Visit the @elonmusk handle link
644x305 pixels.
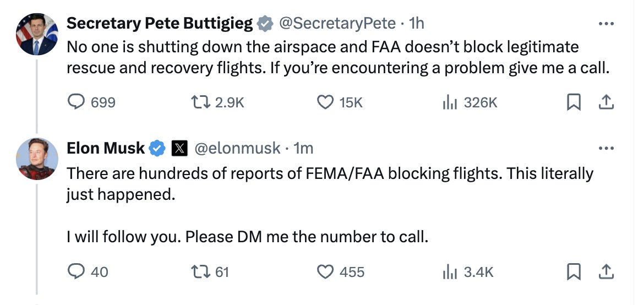tap(237, 148)
